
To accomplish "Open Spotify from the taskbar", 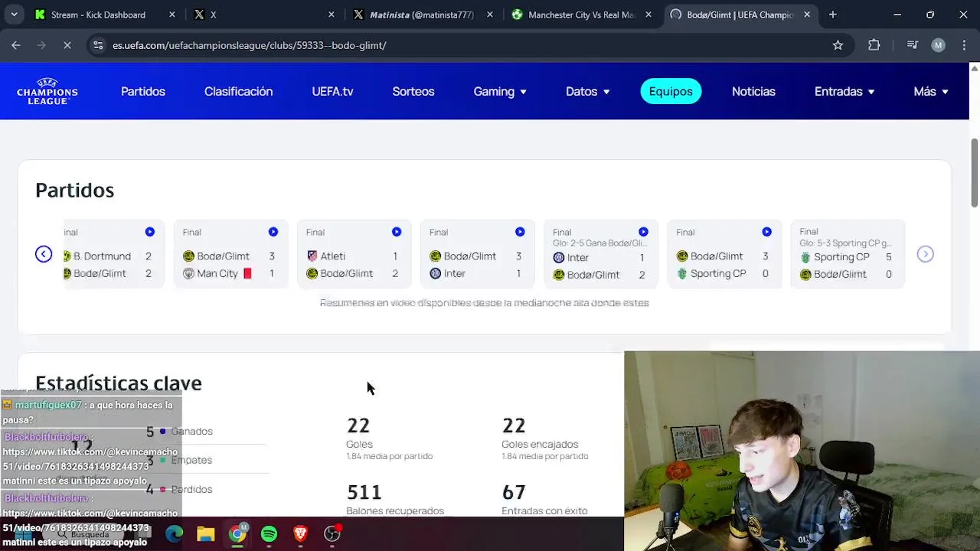I will click(x=269, y=533).
